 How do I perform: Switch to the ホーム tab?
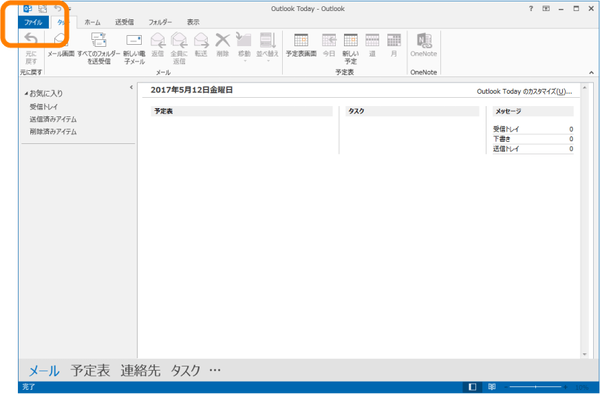coord(92,22)
